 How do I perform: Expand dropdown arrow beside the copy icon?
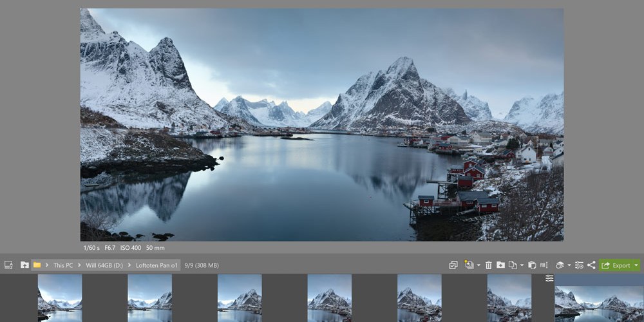(522, 266)
